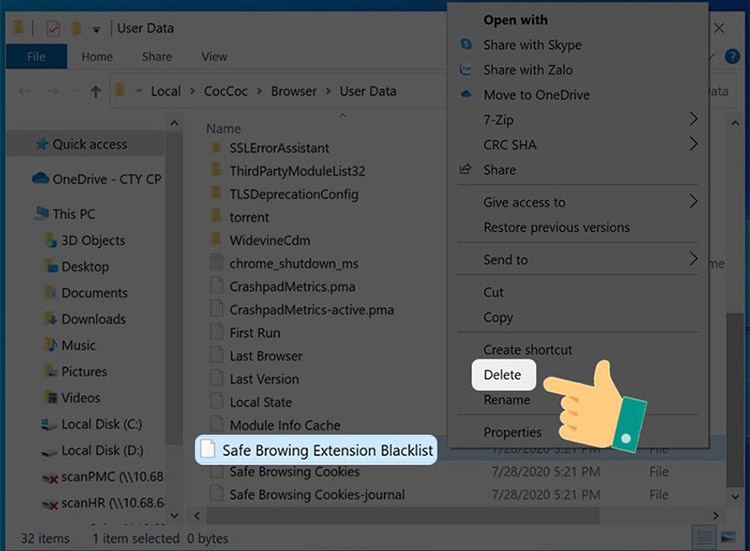The height and width of the screenshot is (551, 750).
Task: Click the Back navigation arrow
Action: coord(24,91)
